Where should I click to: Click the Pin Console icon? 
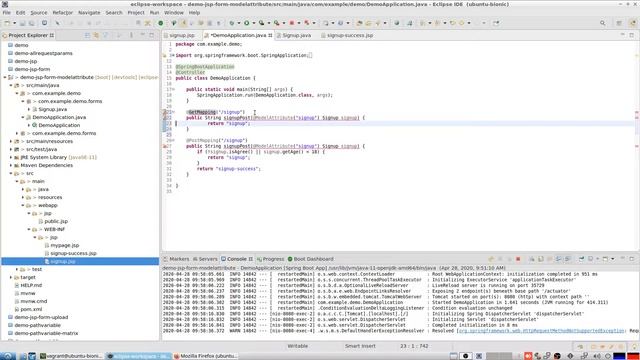[x=581, y=259]
